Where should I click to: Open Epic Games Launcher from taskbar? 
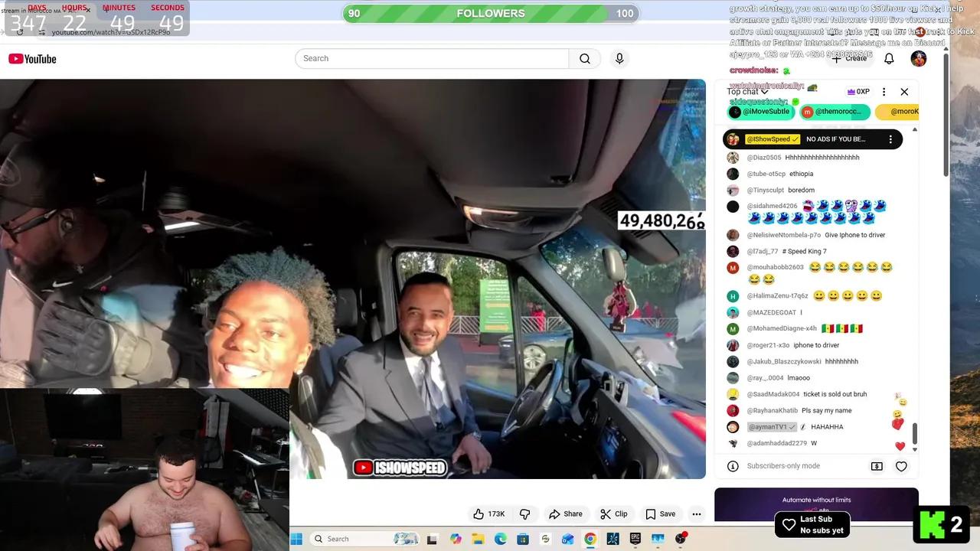(x=635, y=539)
